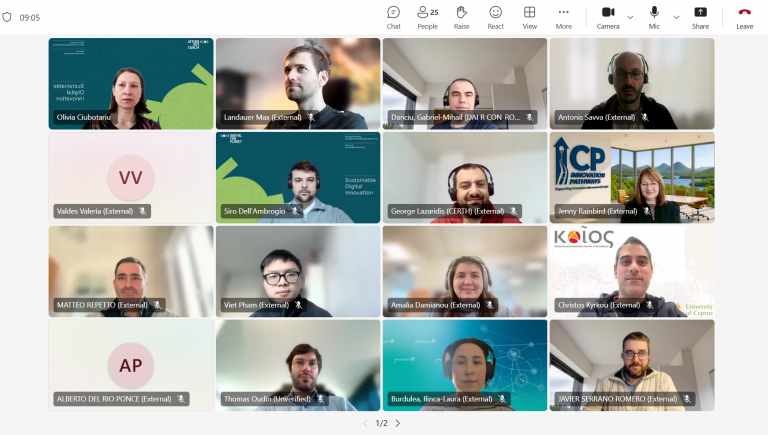Go to previous page of participants
Image resolution: width=768 pixels, height=435 pixels.
point(365,423)
